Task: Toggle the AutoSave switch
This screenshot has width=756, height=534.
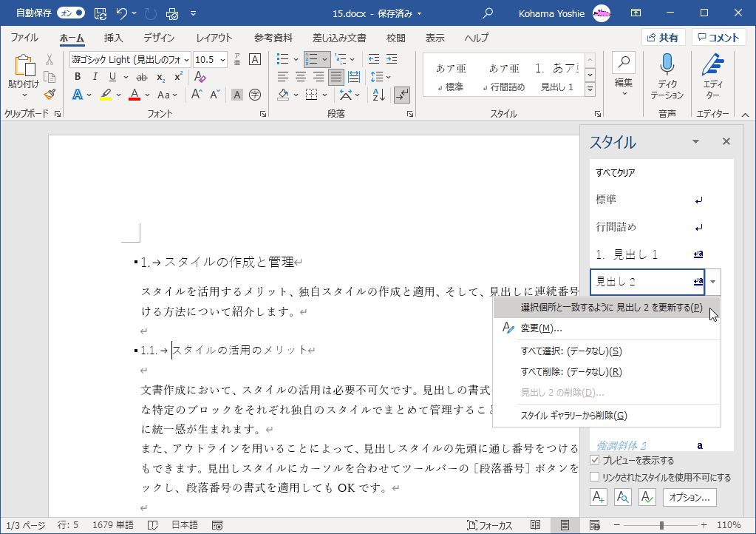Action: [x=71, y=13]
